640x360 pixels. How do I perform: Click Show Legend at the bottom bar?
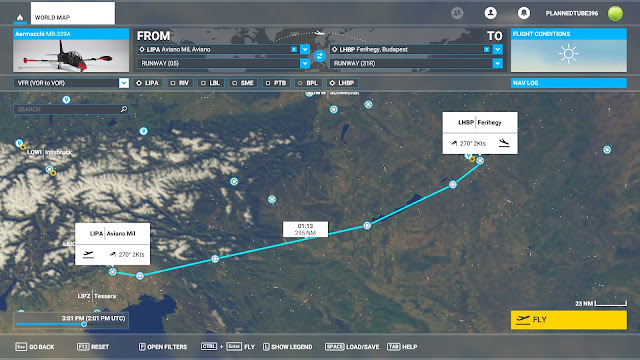287,347
